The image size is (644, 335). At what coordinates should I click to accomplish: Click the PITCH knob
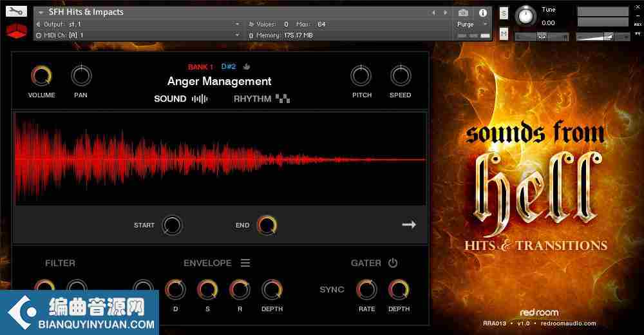coord(361,75)
